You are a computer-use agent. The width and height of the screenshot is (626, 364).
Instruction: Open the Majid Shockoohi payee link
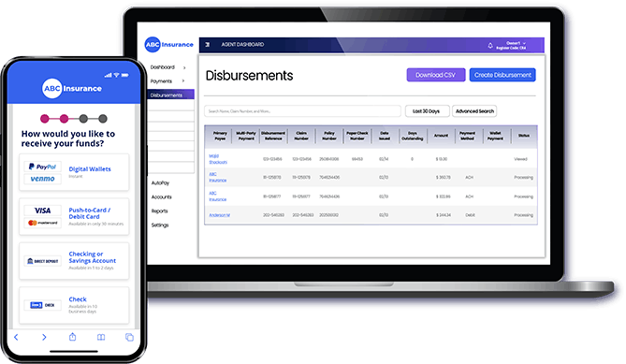coord(218,159)
